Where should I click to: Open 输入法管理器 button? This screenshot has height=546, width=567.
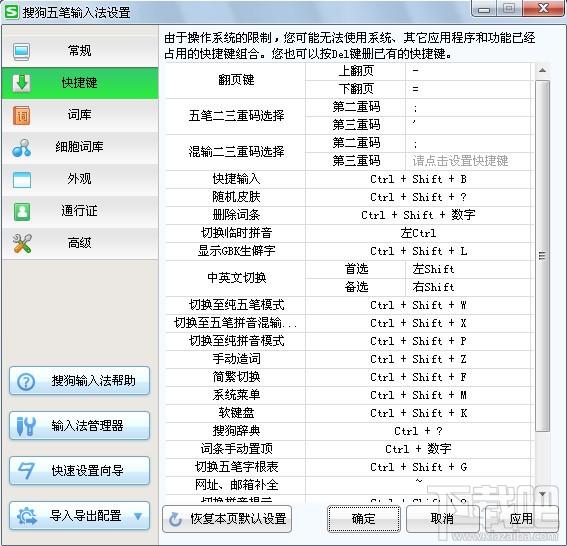(80, 426)
